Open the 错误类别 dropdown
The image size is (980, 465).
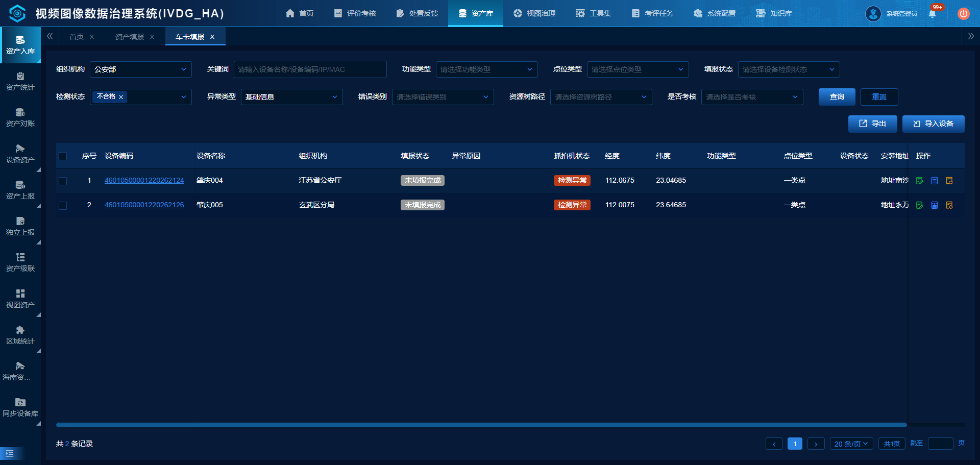click(443, 97)
